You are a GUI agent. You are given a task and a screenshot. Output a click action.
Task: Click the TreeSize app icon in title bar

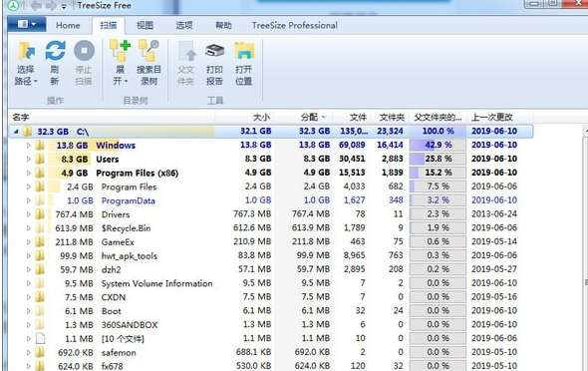[x=13, y=5]
